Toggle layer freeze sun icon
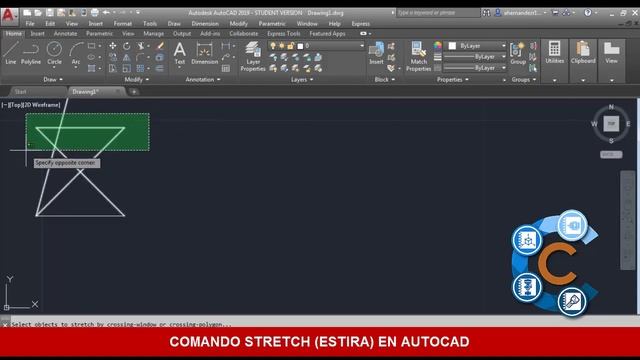640x360 pixels. [282, 46]
